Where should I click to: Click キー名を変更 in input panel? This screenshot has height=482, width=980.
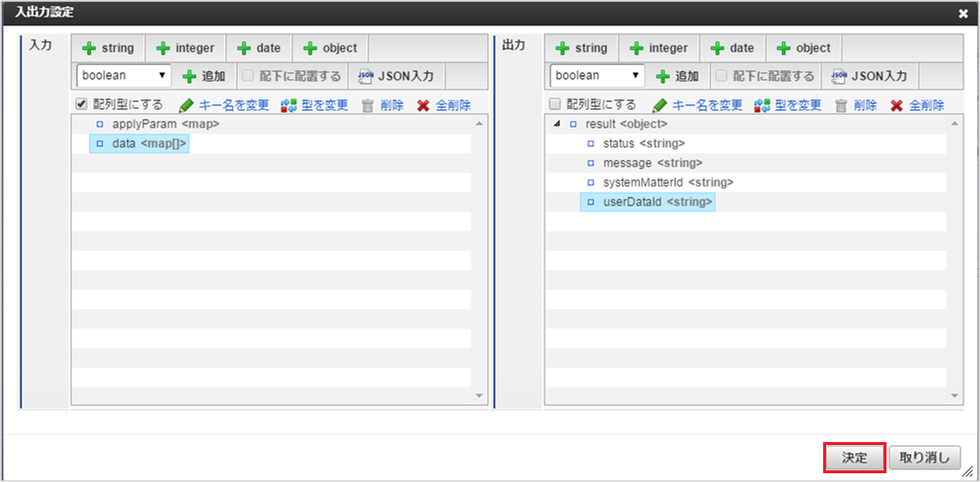click(224, 105)
